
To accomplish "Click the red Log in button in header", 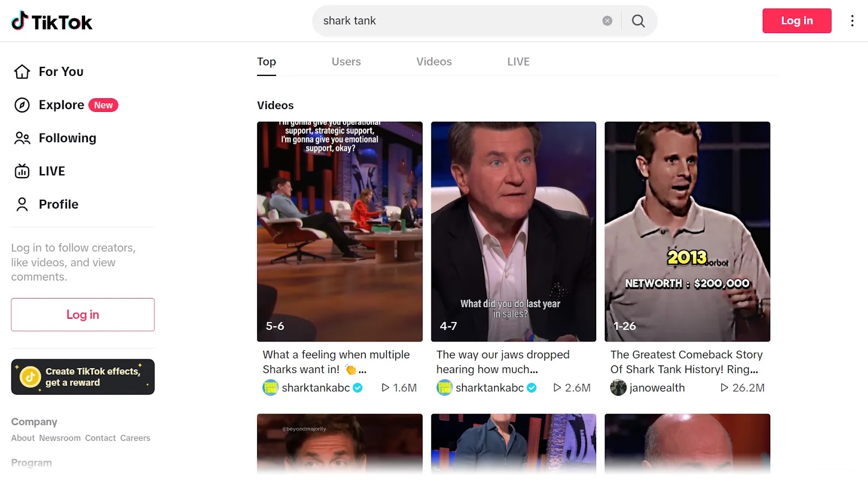I will point(797,21).
